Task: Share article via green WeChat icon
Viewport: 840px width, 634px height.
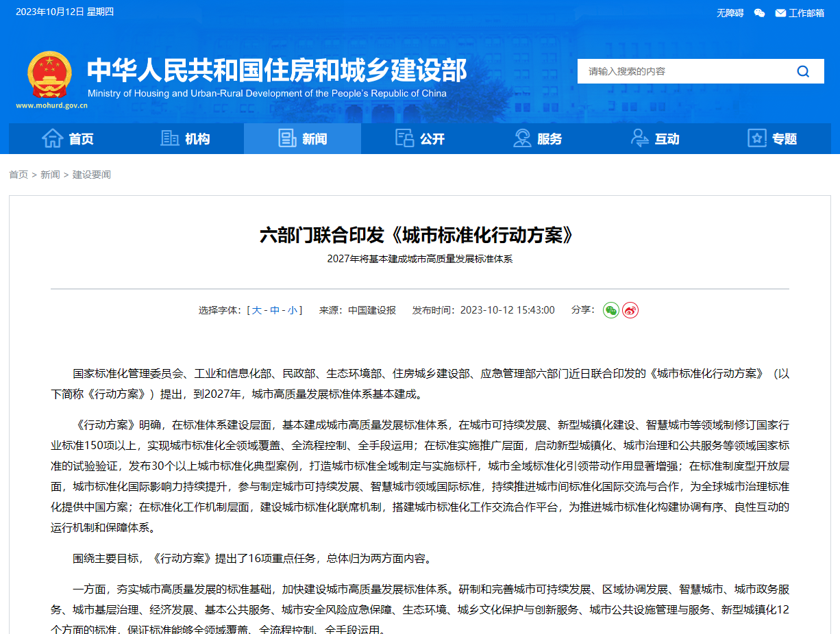Action: [610, 310]
